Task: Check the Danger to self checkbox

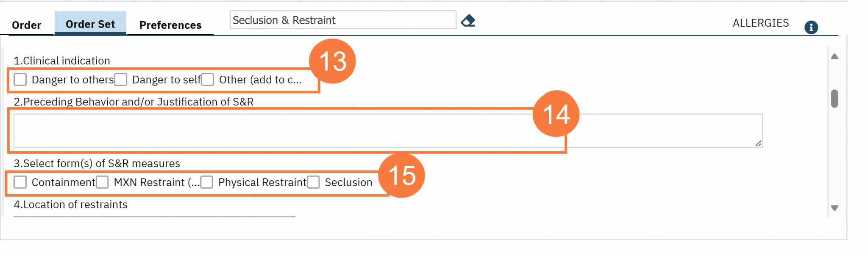Action: click(121, 79)
